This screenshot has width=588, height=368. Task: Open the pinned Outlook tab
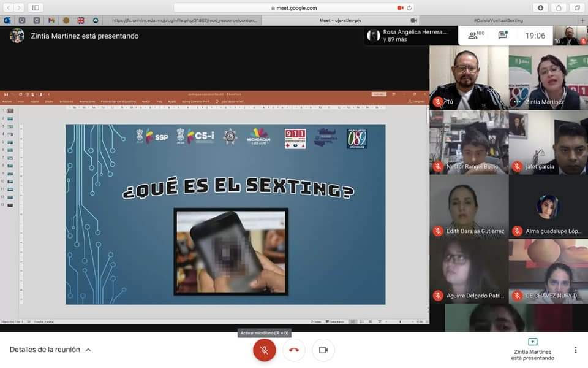coord(7,21)
